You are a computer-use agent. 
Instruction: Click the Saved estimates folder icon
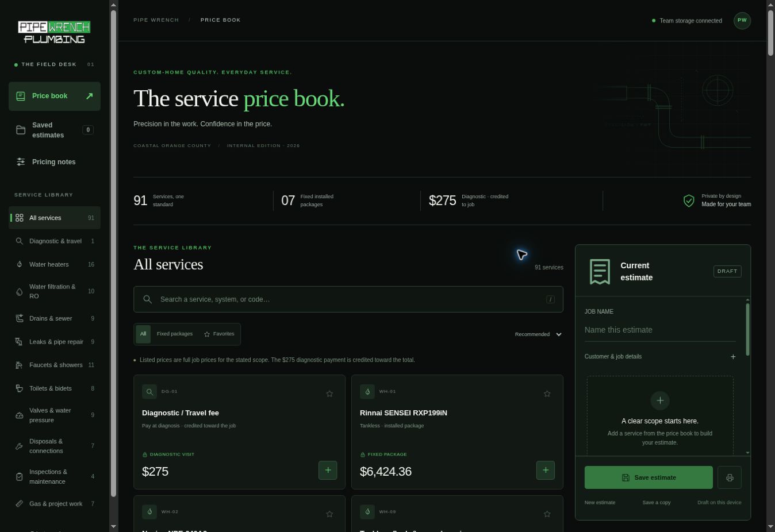[x=21, y=130]
